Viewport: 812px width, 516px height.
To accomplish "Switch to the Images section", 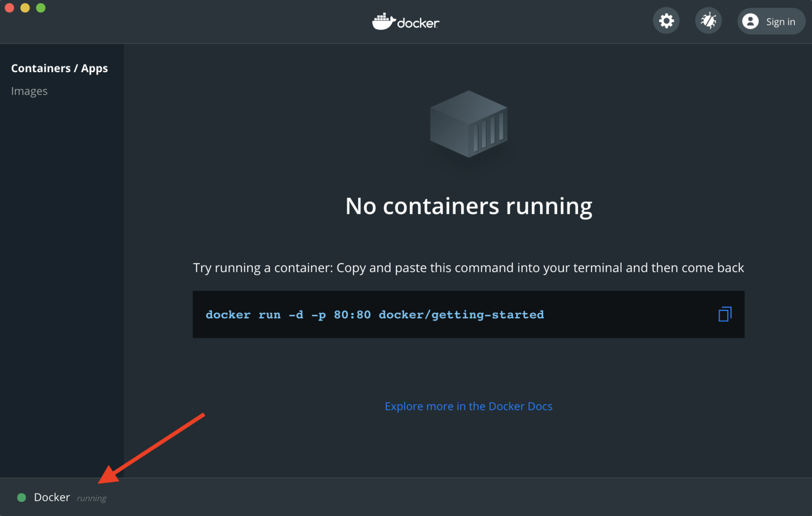I will coord(29,91).
